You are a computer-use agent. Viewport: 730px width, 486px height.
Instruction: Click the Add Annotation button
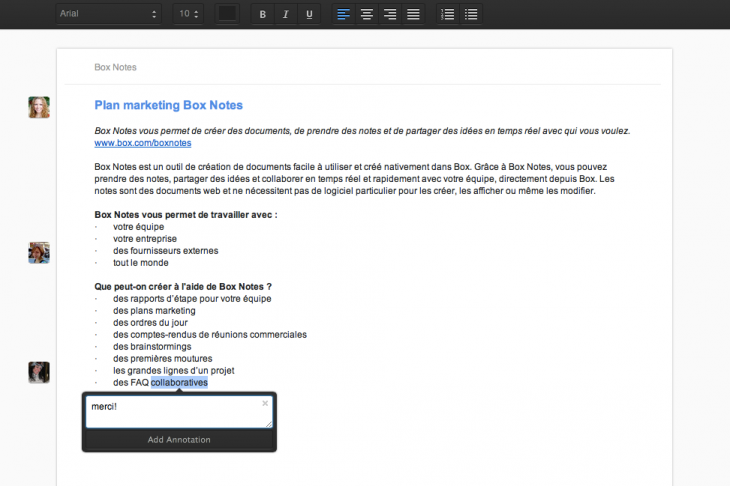click(179, 440)
